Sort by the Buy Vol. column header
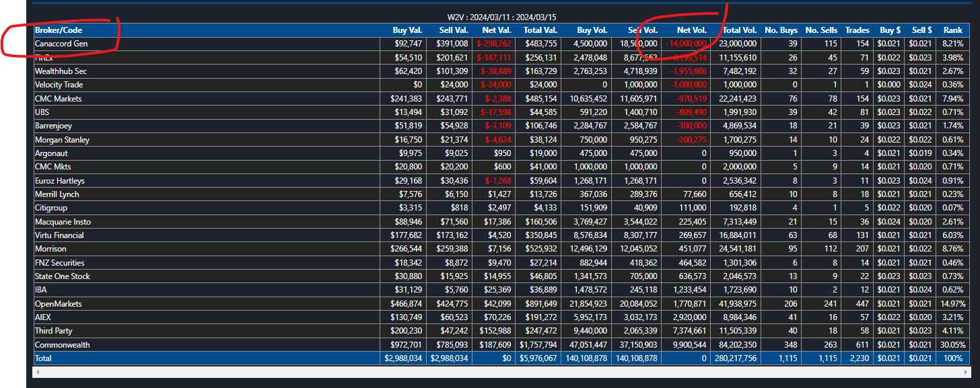980x388 pixels. (592, 30)
